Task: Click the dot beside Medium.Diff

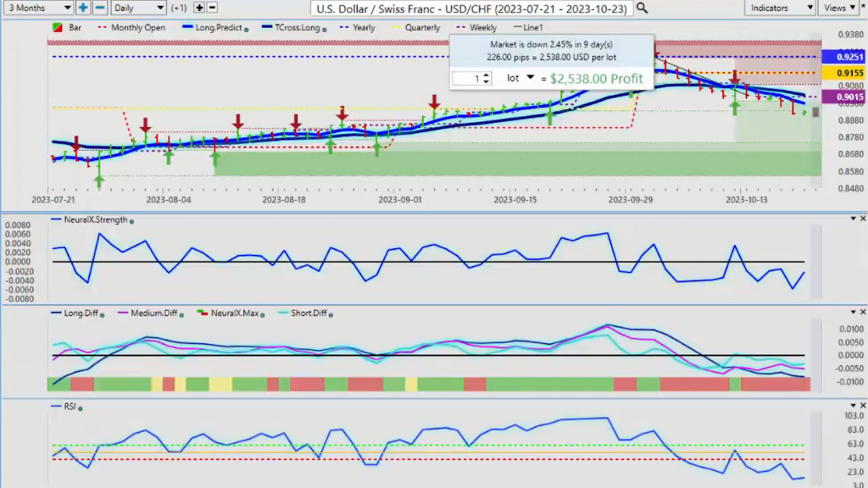Action: [x=181, y=315]
